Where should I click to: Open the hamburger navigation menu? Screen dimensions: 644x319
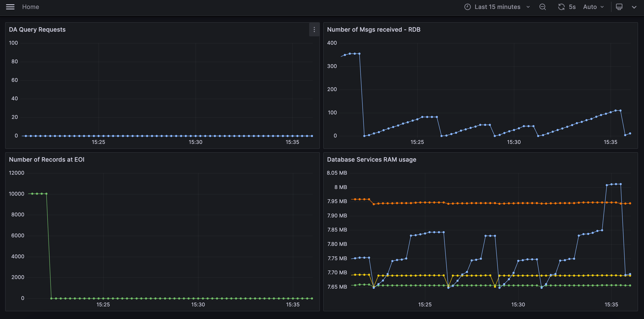click(x=10, y=7)
